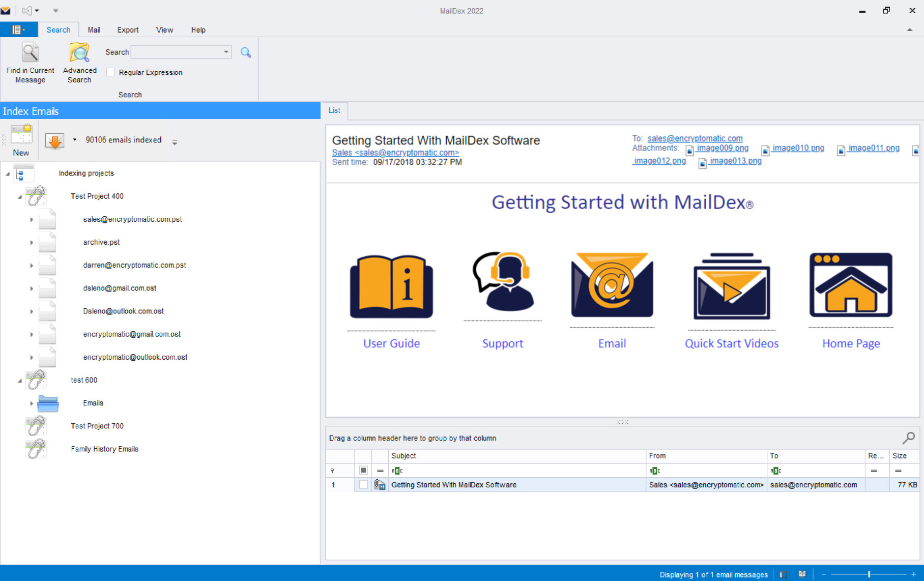Image resolution: width=924 pixels, height=581 pixels.
Task: Enable the Regular Expression checkbox
Action: point(110,72)
